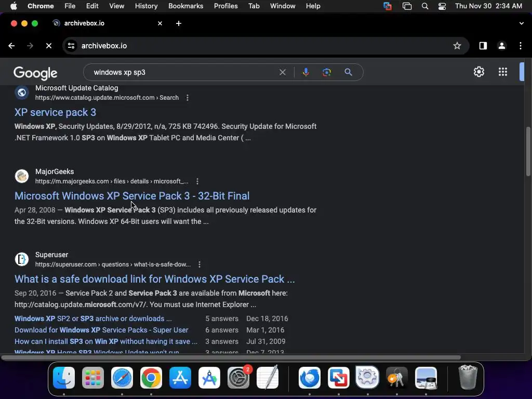Click the date and time in the menu bar
The image size is (532, 399).
[488, 6]
